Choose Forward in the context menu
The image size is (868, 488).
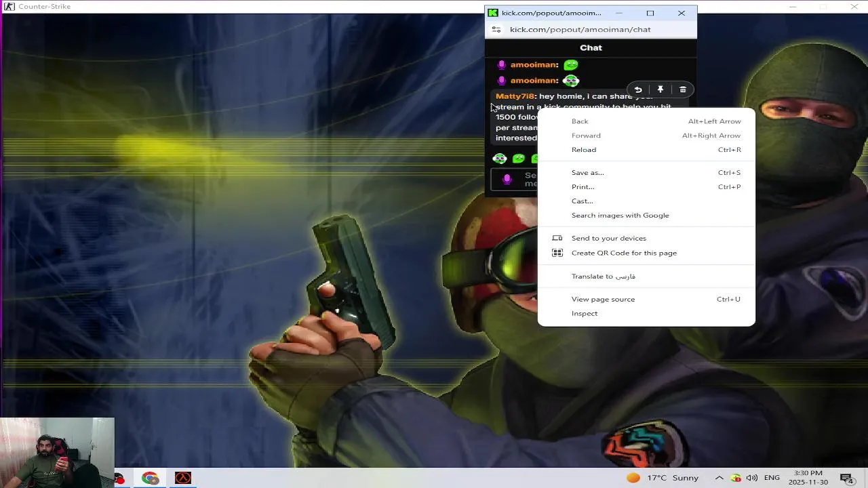tap(646, 136)
